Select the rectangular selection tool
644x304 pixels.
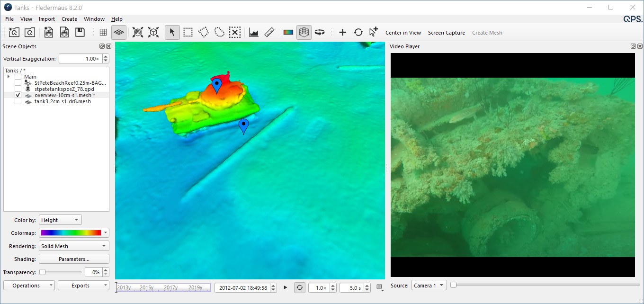coord(188,33)
